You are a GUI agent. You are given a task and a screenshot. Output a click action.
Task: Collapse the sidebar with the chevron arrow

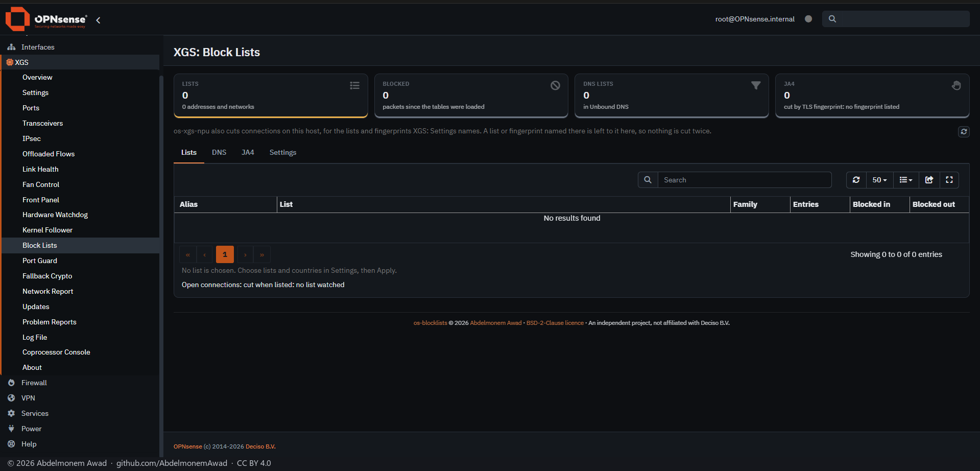(98, 20)
